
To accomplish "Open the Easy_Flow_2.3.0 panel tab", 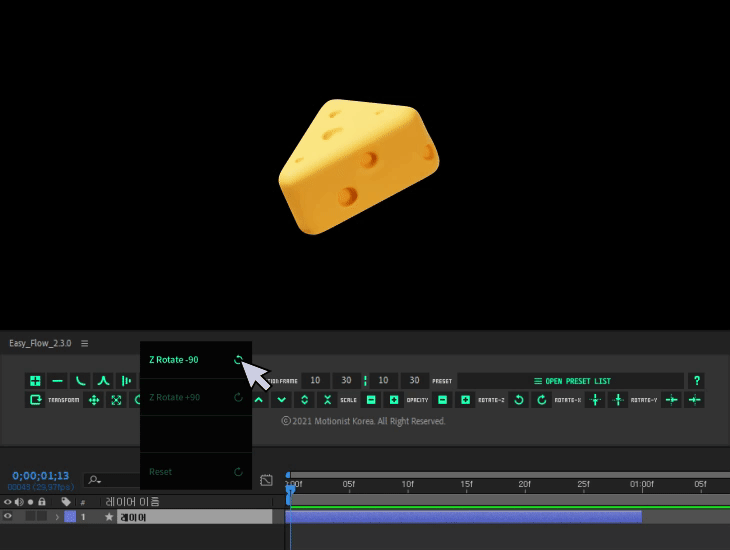I will pos(40,343).
